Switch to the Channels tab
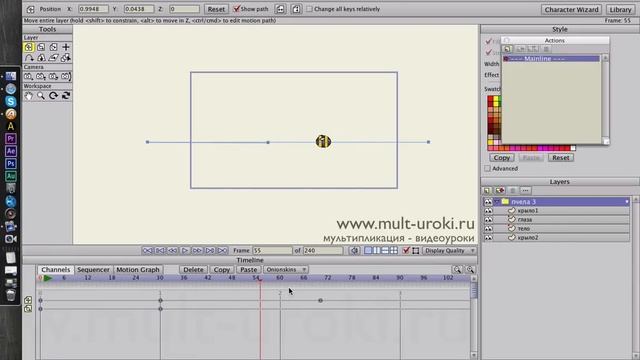This screenshot has width=640, height=360. pos(56,270)
